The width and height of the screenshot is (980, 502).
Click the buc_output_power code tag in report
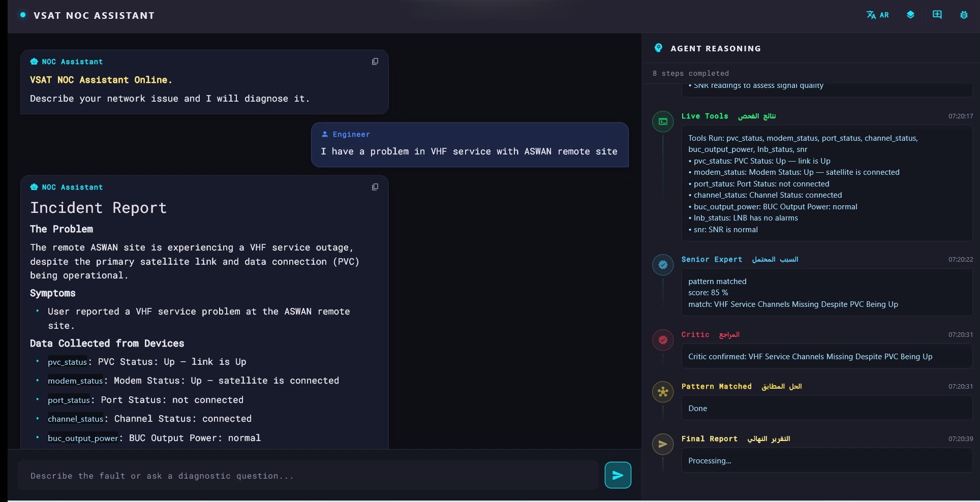point(83,438)
